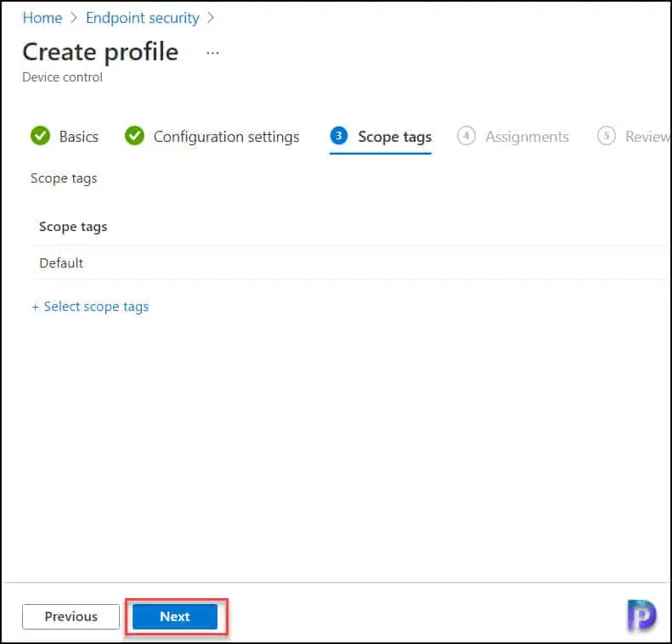Open the Assignments step tab
The height and width of the screenshot is (644, 672).
[x=513, y=136]
